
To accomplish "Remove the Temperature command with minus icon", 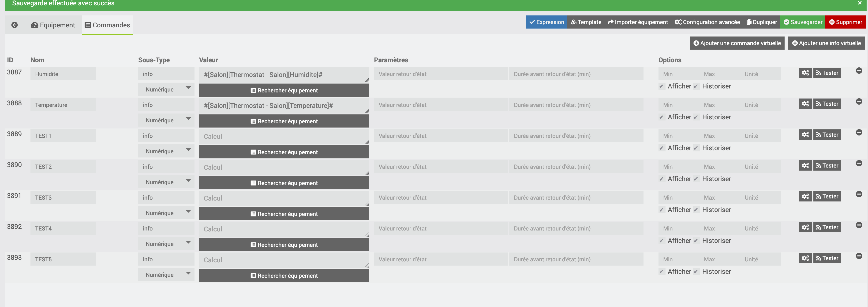I will [x=859, y=101].
